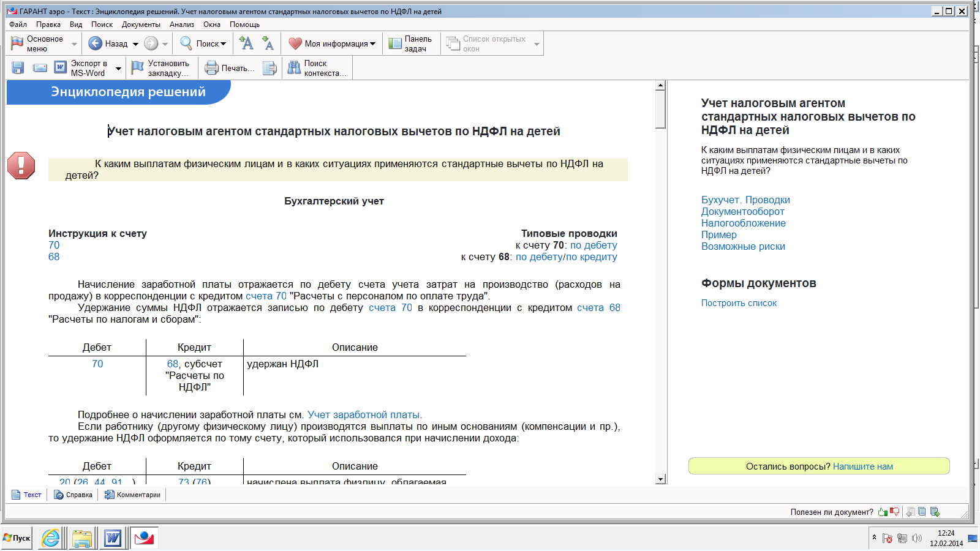Open the Моя информация dropdown arrow
This screenshot has height=551, width=980.
(372, 44)
